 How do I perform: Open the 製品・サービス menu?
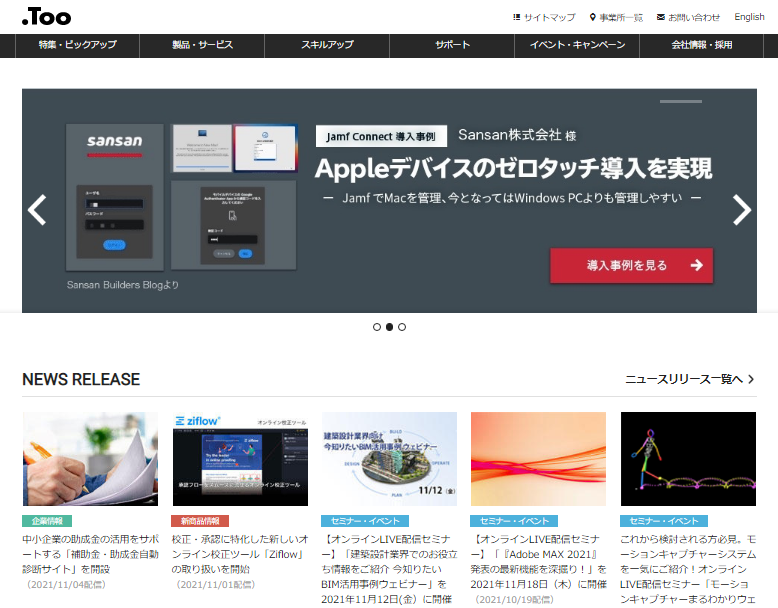[202, 45]
